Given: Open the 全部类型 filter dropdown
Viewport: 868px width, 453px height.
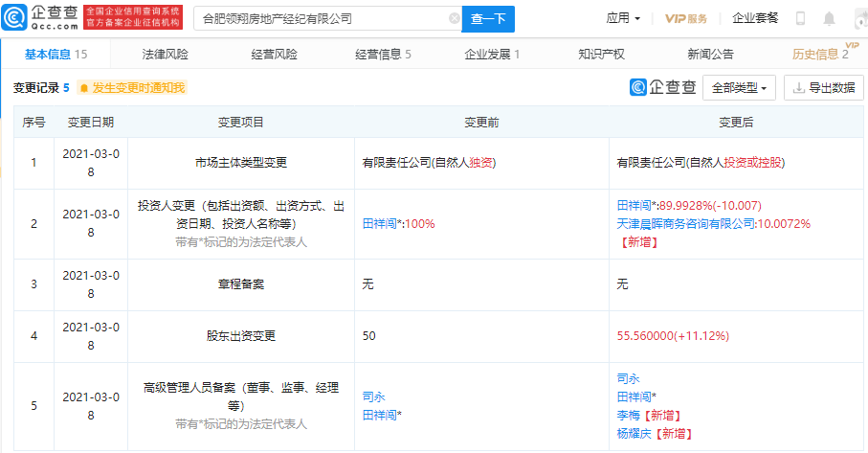Looking at the screenshot, I should pos(740,88).
